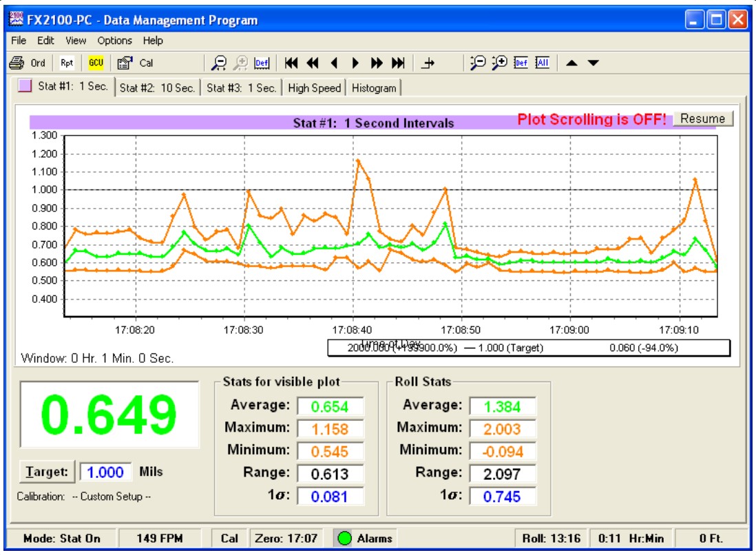Screen dimensions: 756x555
Task: Open the Cal calibration toolbar icon
Action: click(135, 63)
